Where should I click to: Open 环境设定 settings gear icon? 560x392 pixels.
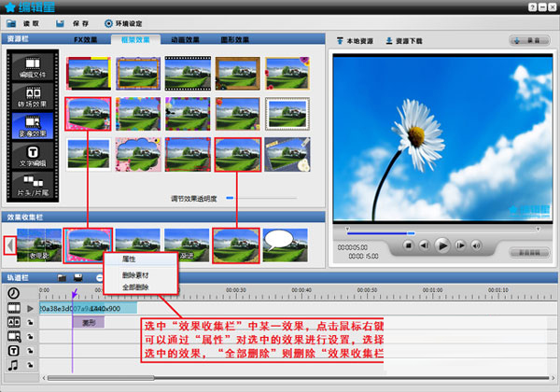coord(108,23)
